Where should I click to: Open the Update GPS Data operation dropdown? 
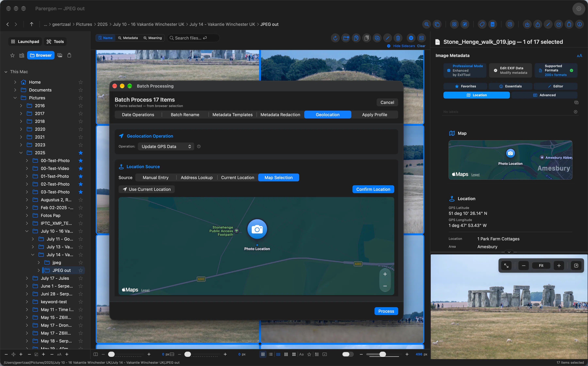click(166, 146)
